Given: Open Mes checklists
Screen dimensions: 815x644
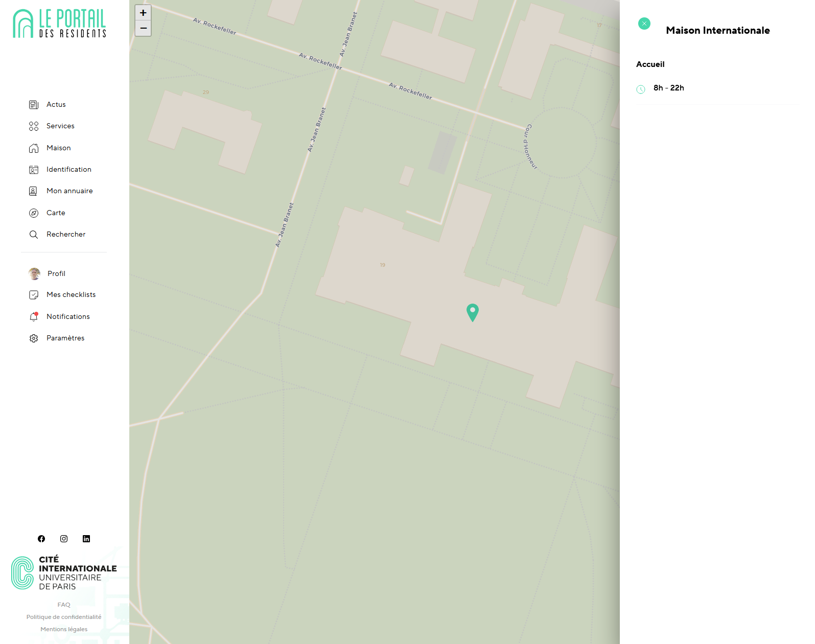Looking at the screenshot, I should [x=71, y=295].
